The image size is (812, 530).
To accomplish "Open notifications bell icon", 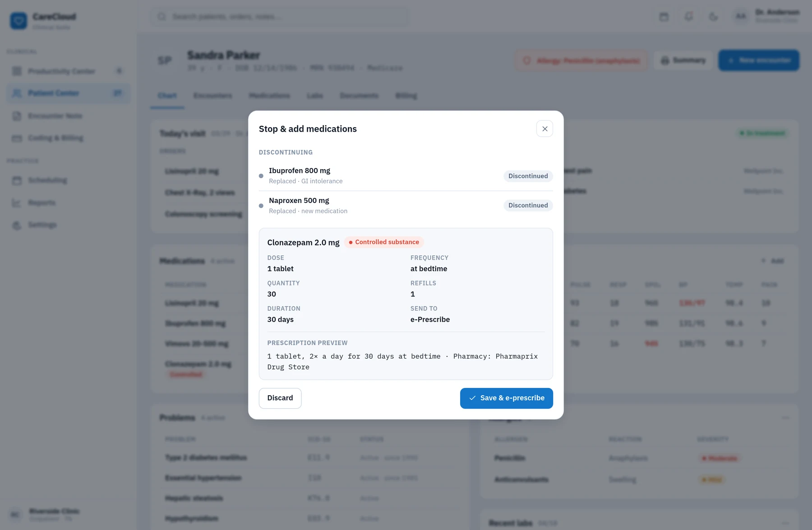I will (688, 17).
